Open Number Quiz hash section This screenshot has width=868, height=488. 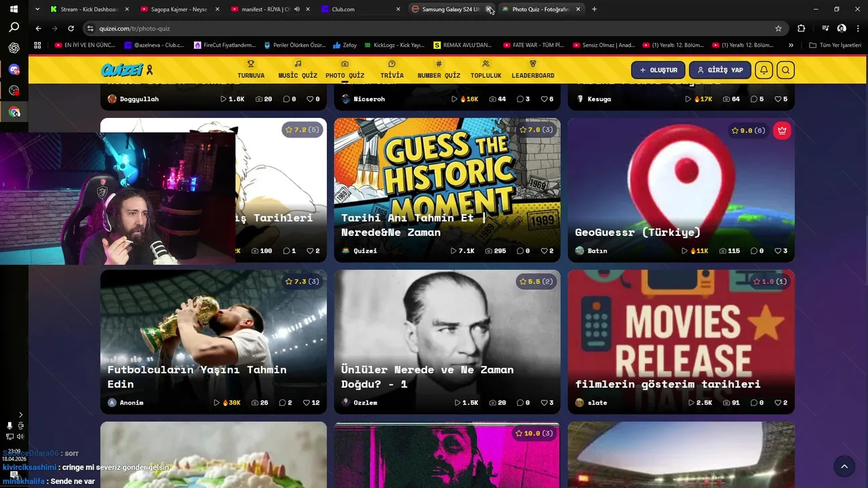click(439, 70)
